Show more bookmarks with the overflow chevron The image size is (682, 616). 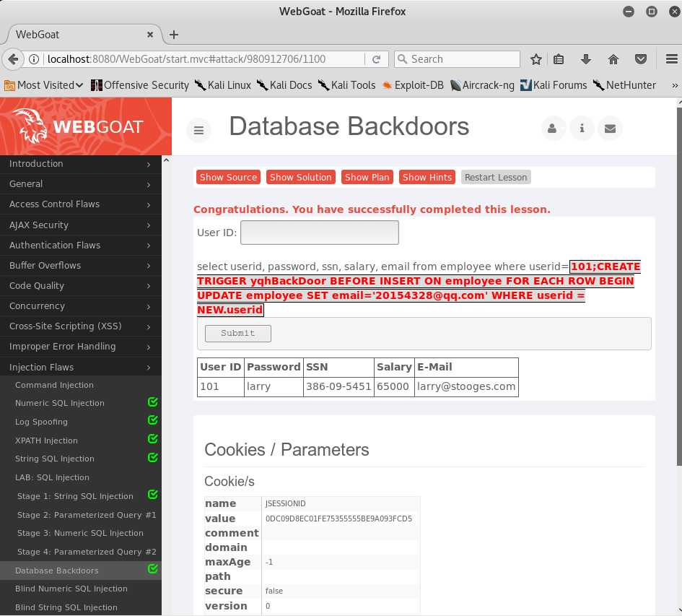[675, 85]
